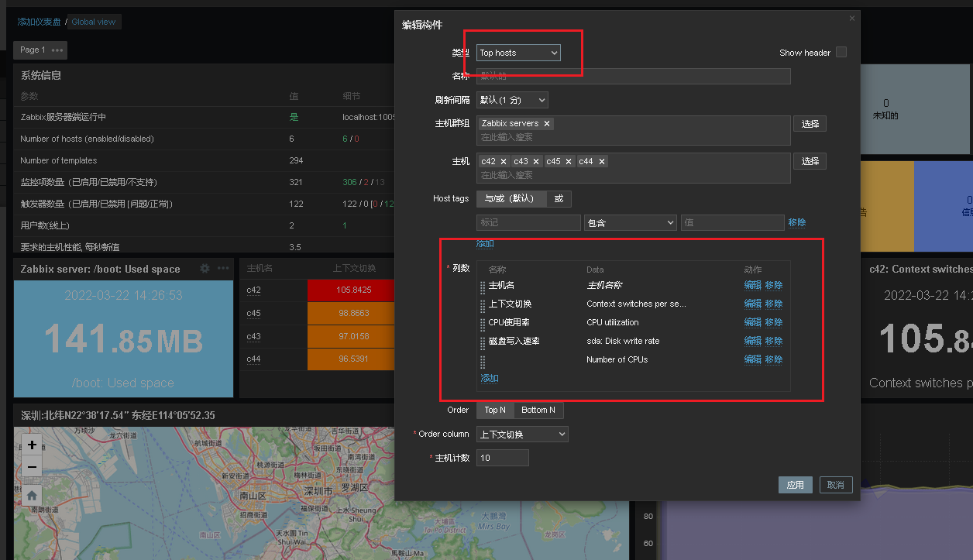Zoom in using the map plus icon
The image size is (973, 560).
(x=31, y=445)
